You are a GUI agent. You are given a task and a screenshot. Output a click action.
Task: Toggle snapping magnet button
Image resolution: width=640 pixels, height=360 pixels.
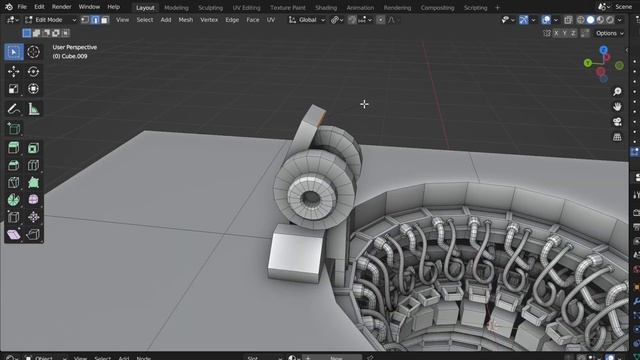[352, 20]
